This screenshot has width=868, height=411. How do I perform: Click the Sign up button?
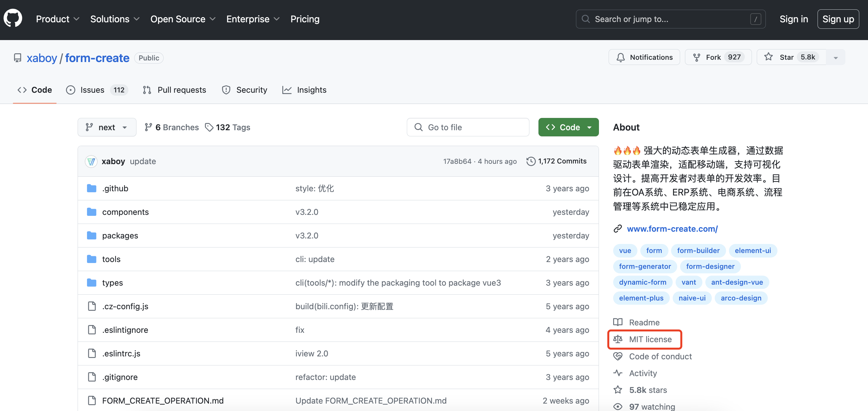click(x=838, y=19)
